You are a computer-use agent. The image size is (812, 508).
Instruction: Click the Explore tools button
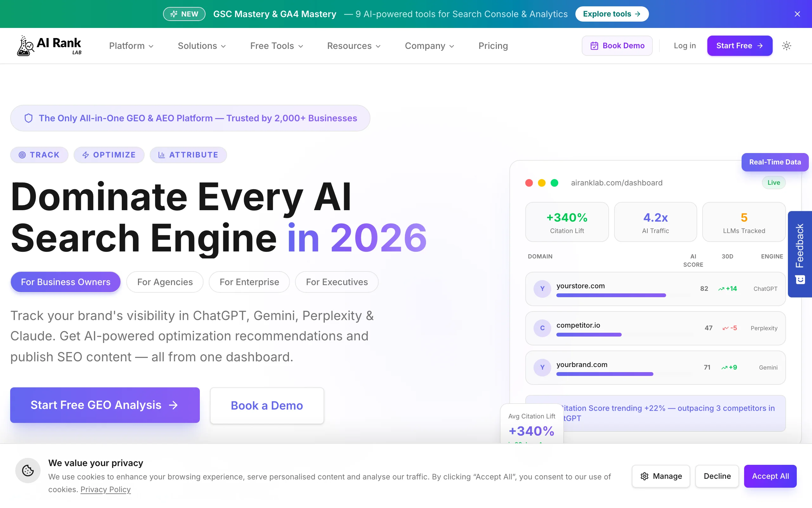[612, 14]
